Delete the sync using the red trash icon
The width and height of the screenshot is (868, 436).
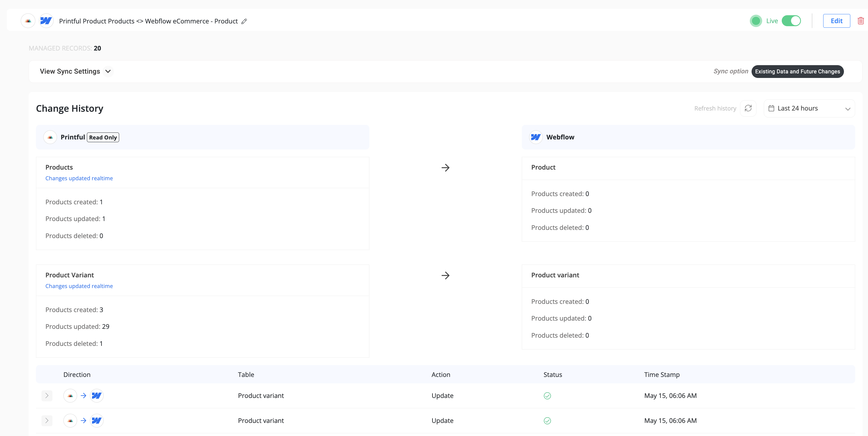861,21
